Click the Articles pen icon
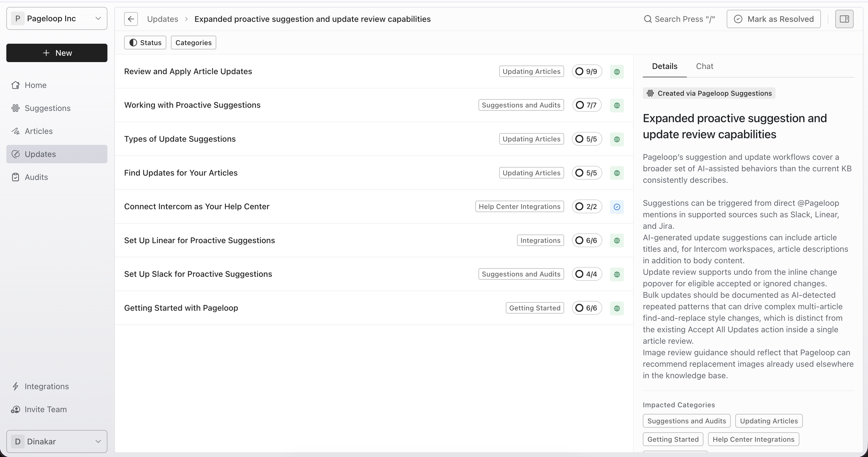The height and width of the screenshot is (457, 868). 16,131
